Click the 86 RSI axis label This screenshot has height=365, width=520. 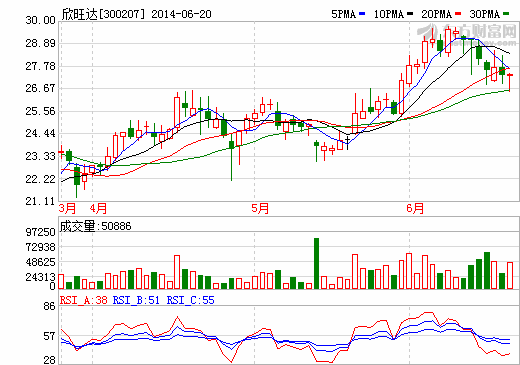(x=49, y=306)
